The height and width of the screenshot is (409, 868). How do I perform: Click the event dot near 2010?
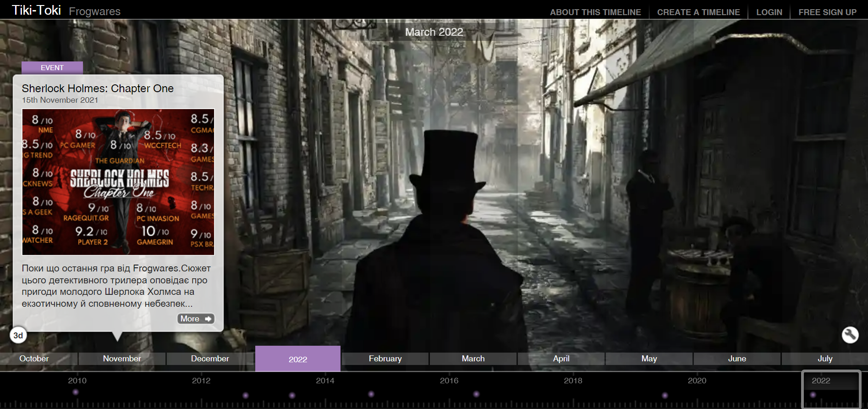coord(76,392)
